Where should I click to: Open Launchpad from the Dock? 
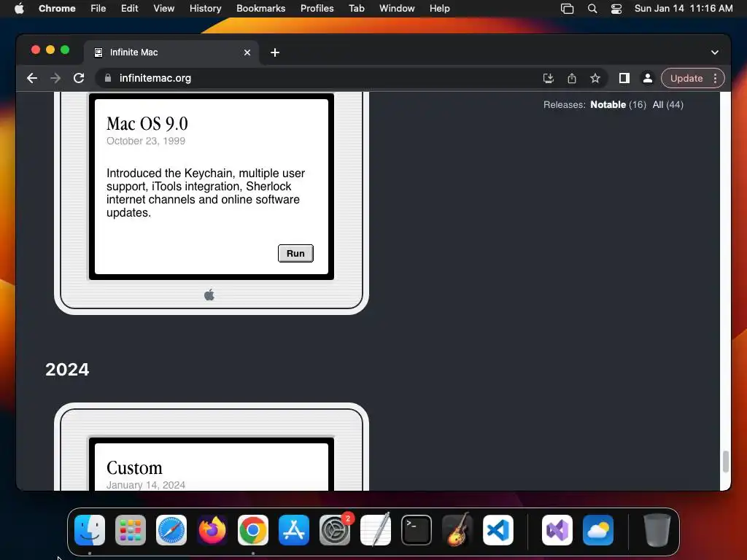coord(131,530)
